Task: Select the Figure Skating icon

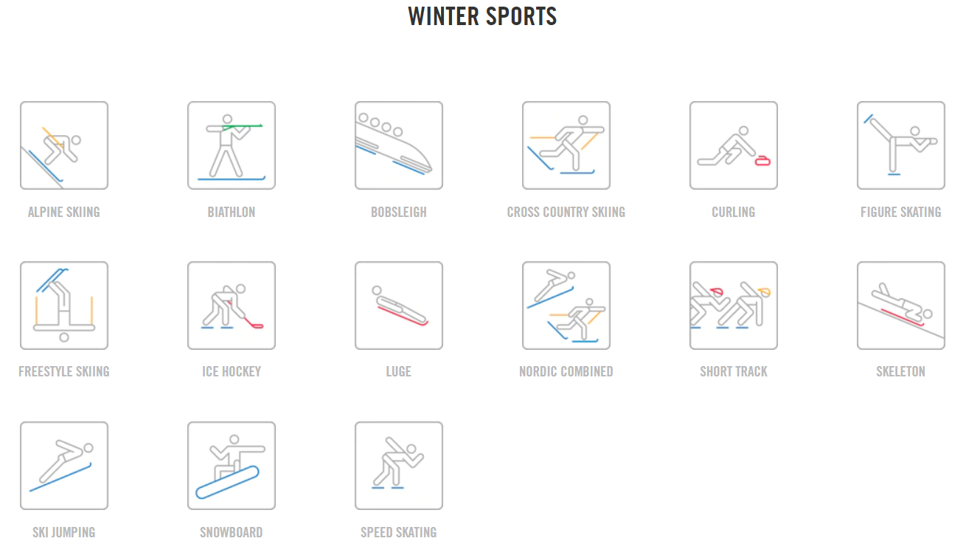Action: (901, 145)
